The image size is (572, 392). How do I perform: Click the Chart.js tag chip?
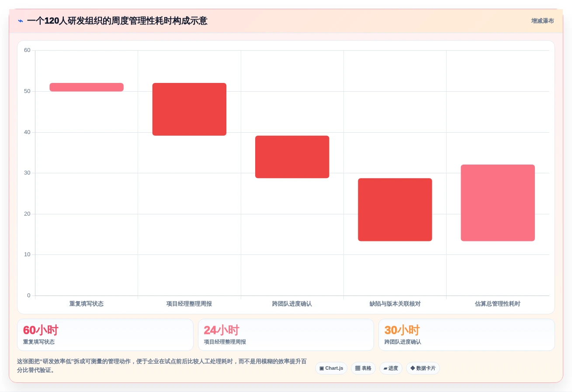pos(331,368)
